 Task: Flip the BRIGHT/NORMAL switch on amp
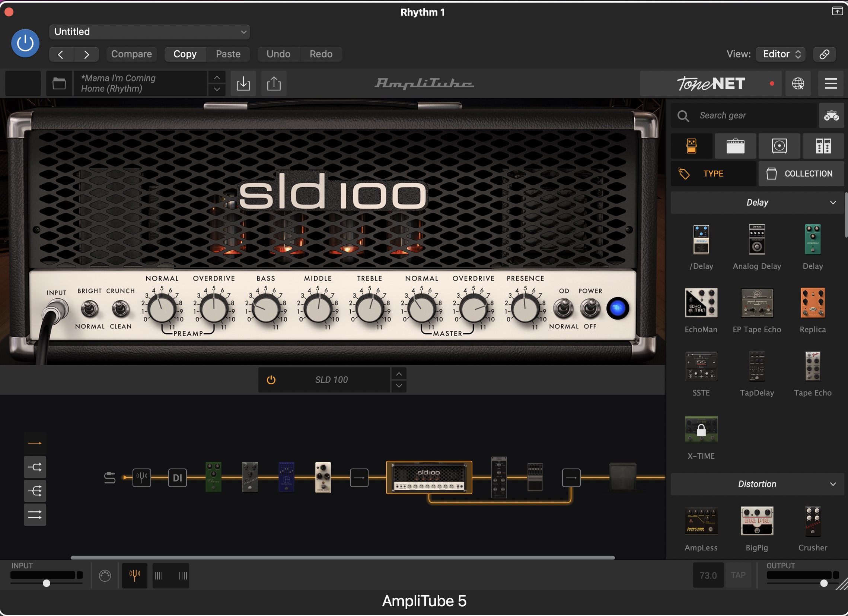[89, 309]
